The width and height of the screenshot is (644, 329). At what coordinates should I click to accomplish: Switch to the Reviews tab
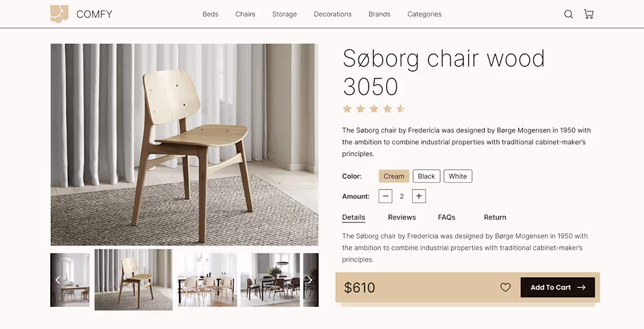[402, 217]
